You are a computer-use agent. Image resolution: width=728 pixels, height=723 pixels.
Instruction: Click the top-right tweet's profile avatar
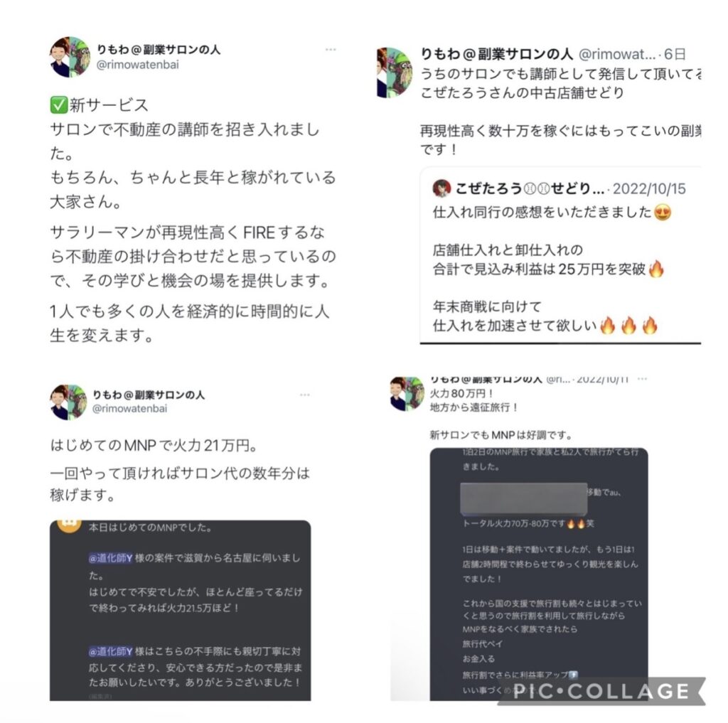[x=394, y=73]
